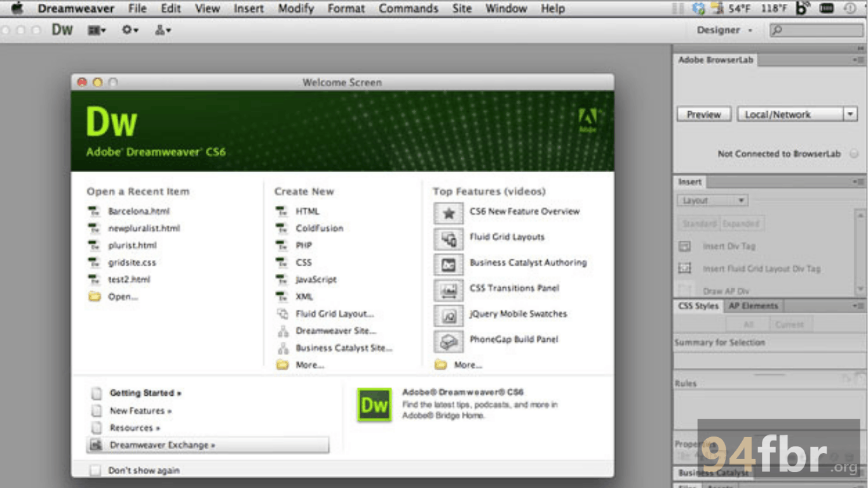The height and width of the screenshot is (488, 868).
Task: Open the Local/Network dropdown
Action: click(797, 114)
